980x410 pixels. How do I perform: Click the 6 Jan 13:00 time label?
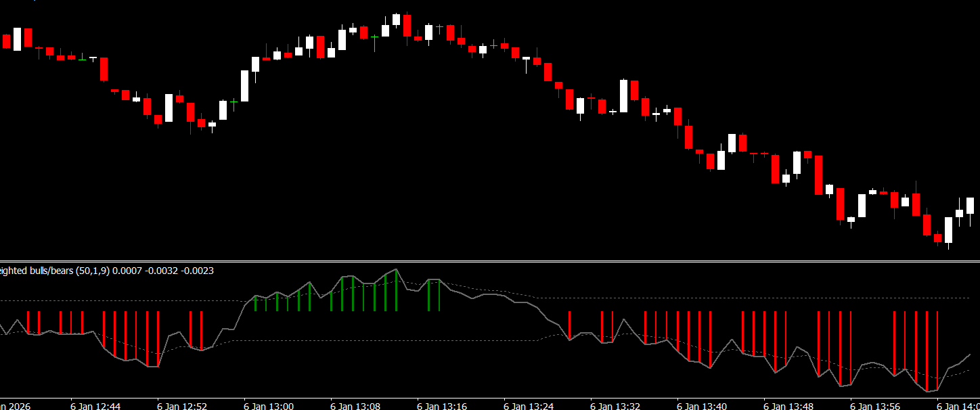point(269,406)
